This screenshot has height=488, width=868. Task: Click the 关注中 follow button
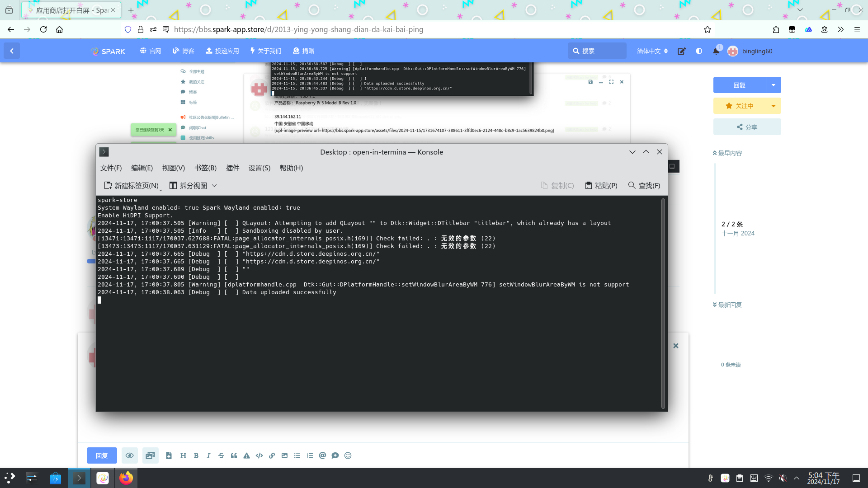[x=739, y=106]
